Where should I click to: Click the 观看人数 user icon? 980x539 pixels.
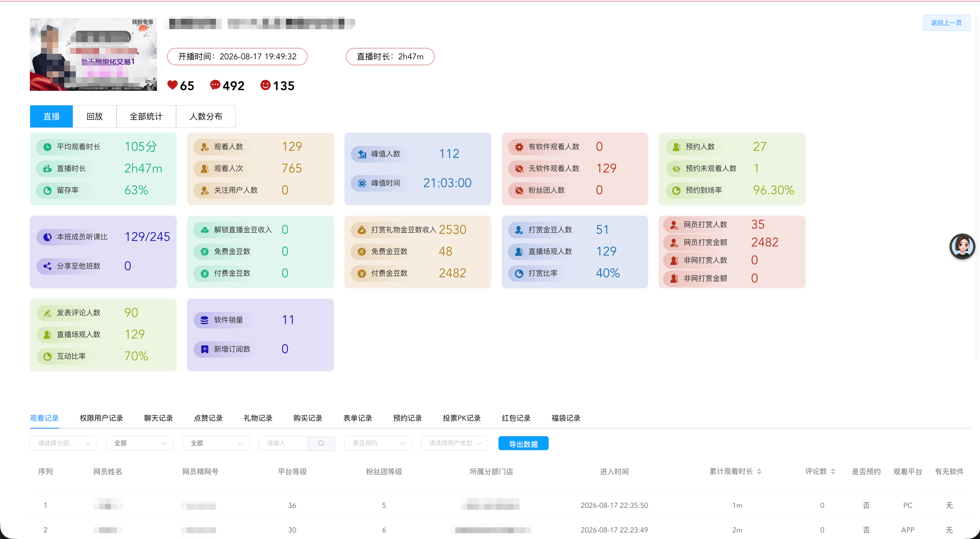tap(204, 147)
